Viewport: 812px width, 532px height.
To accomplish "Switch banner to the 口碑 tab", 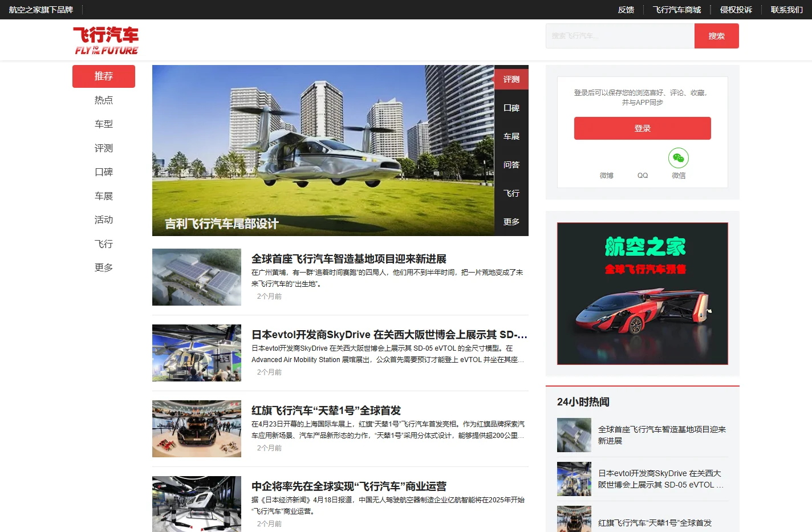I will [x=511, y=108].
